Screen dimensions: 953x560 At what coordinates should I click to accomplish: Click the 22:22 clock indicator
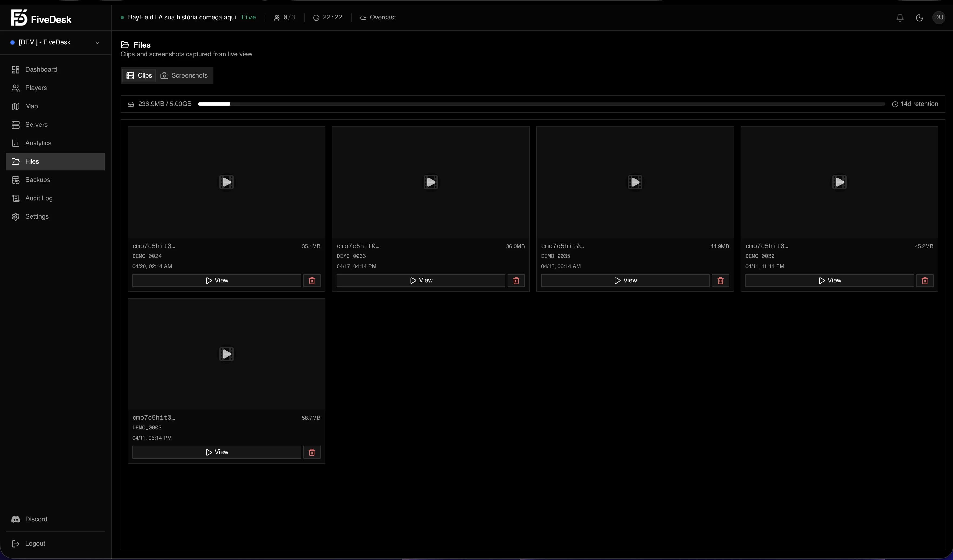click(x=328, y=17)
